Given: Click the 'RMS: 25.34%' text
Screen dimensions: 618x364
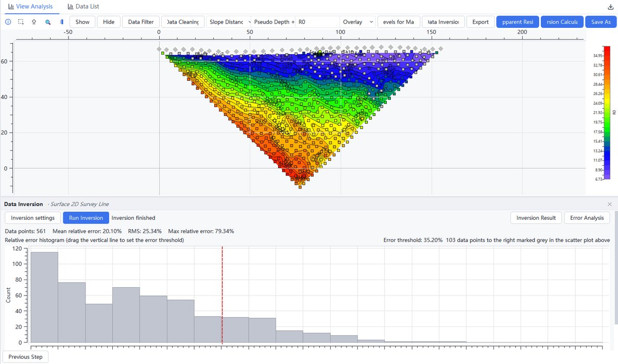Looking at the screenshot, I should (145, 231).
